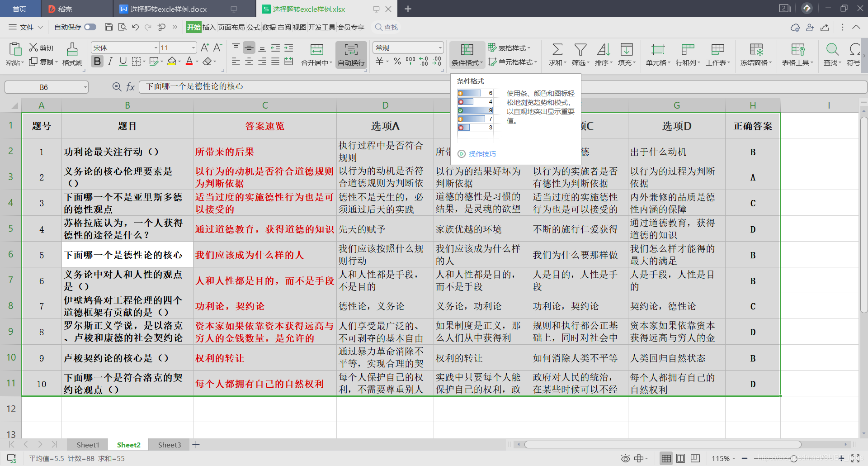868x466 pixels.
Task: Click the Sort (排序) icon
Action: pos(604,49)
